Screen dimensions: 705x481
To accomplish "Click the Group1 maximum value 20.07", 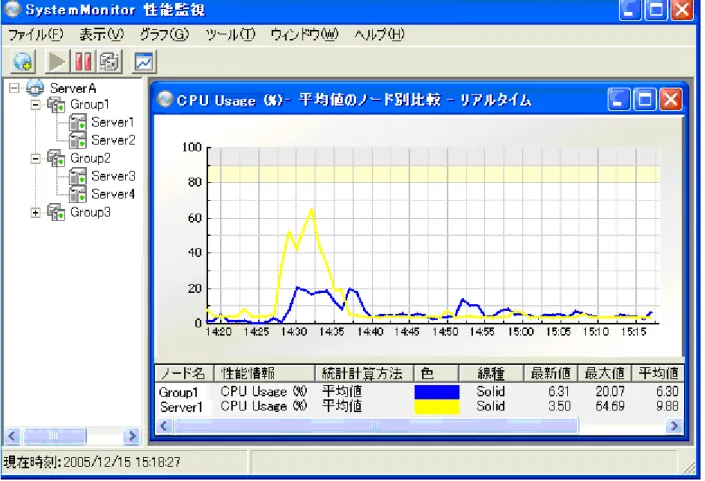I will 610,392.
